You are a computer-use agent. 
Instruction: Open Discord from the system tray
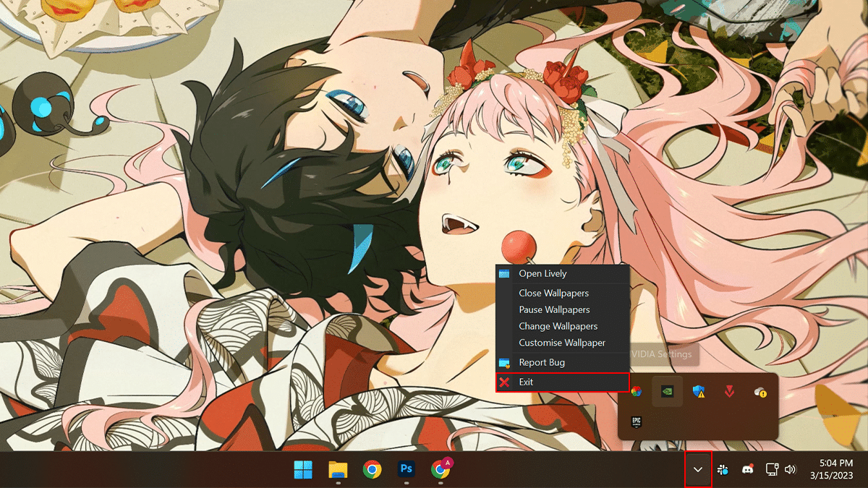(x=748, y=469)
